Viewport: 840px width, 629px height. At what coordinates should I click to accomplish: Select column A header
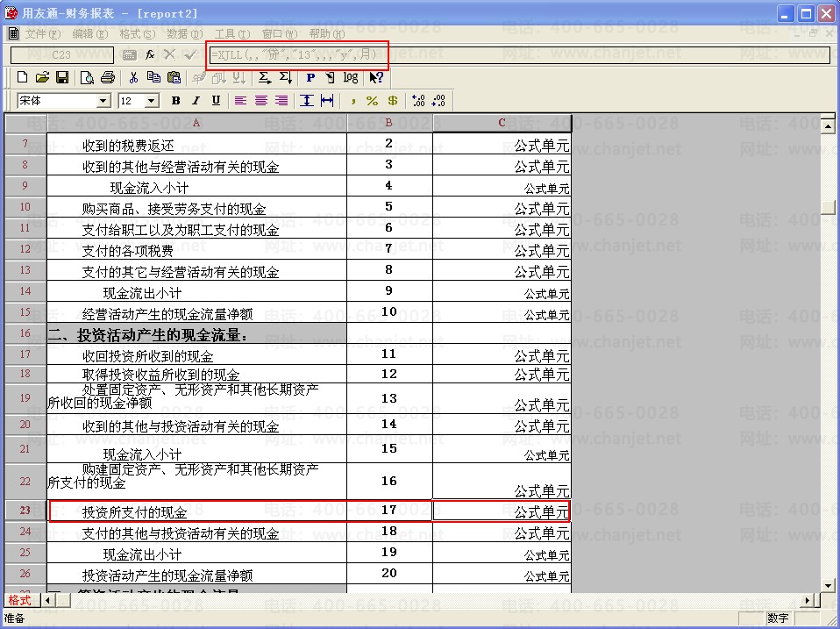196,123
